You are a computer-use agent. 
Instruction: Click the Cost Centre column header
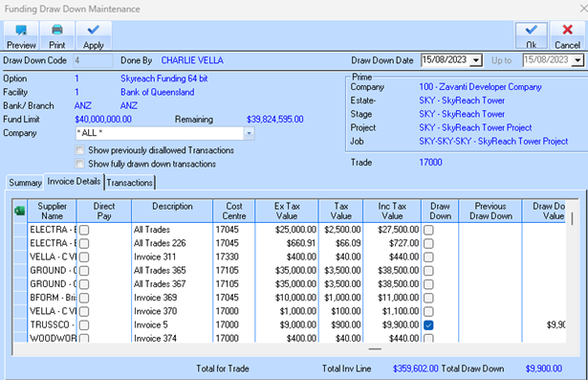(x=234, y=211)
